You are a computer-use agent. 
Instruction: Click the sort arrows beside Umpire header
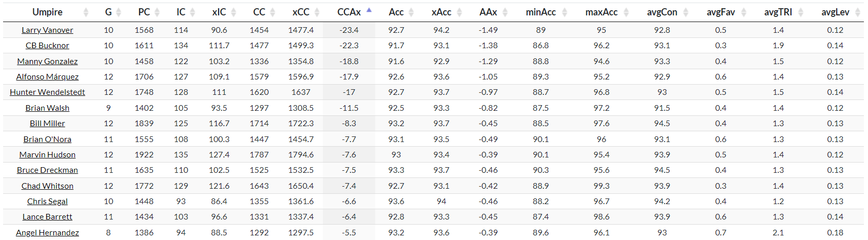coord(86,12)
